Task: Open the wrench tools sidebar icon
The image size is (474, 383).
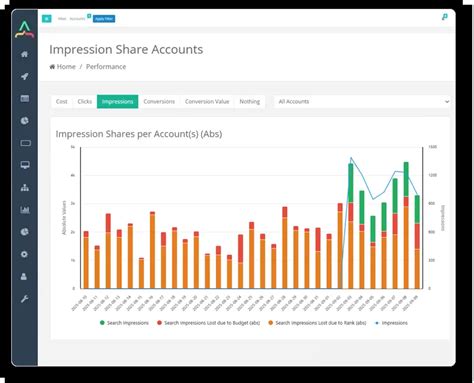Action: click(24, 299)
